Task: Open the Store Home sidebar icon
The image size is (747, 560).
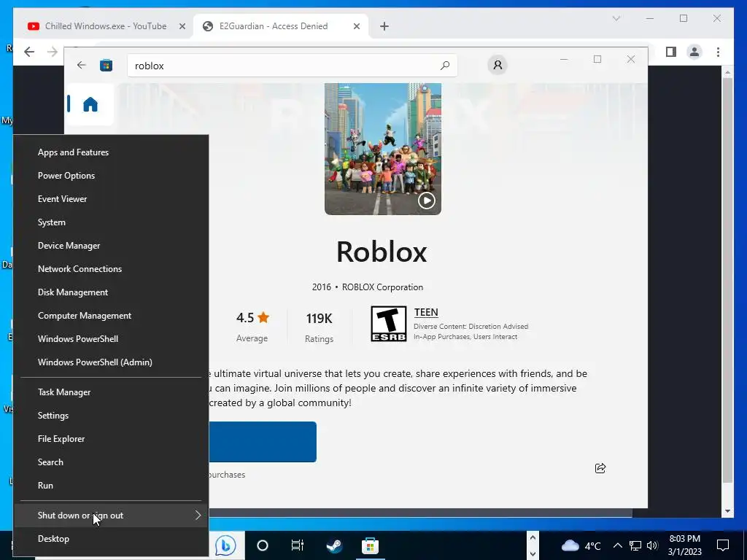Action: 90,104
